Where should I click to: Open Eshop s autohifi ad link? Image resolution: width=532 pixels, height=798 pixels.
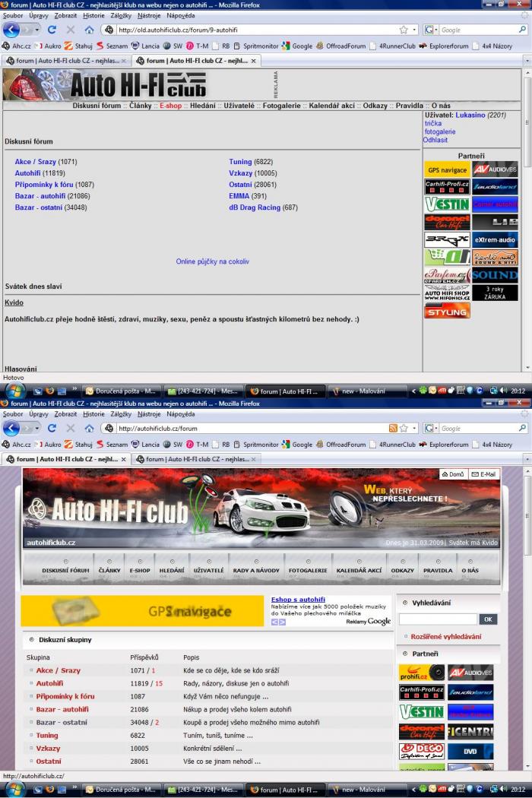(299, 600)
